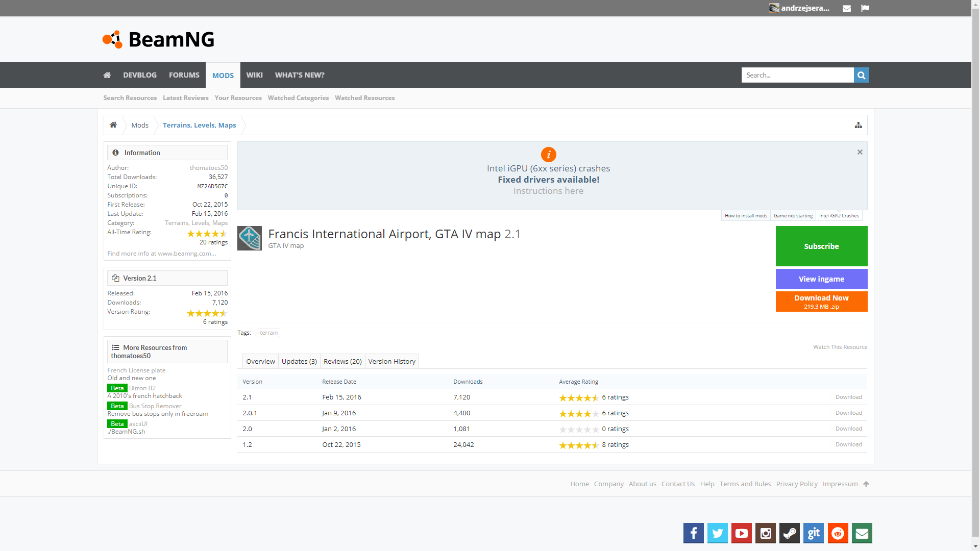980x551 pixels.
Task: Open footer Privacy Policy link
Action: click(797, 484)
